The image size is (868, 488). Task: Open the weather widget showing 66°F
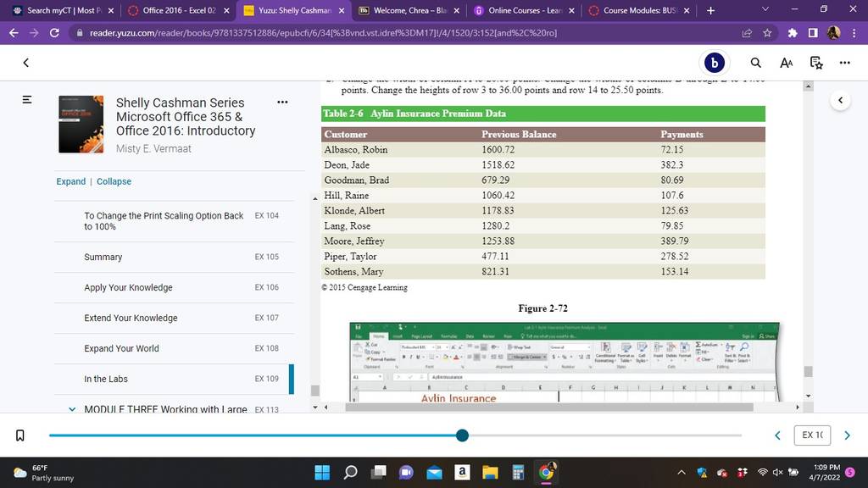click(x=44, y=473)
